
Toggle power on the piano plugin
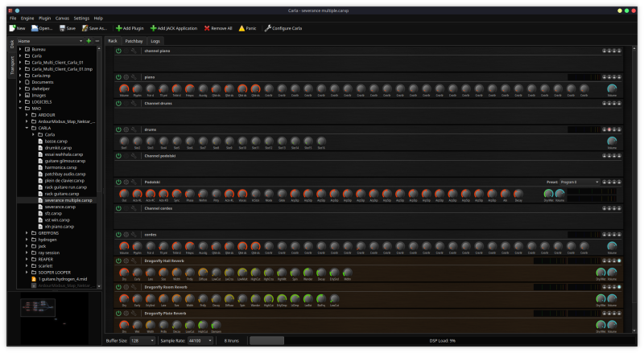click(118, 77)
